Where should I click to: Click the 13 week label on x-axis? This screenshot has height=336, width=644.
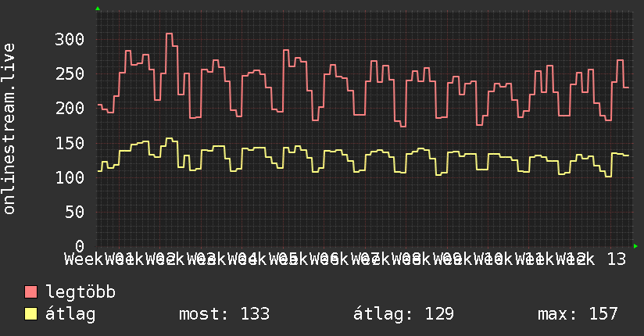(x=616, y=259)
